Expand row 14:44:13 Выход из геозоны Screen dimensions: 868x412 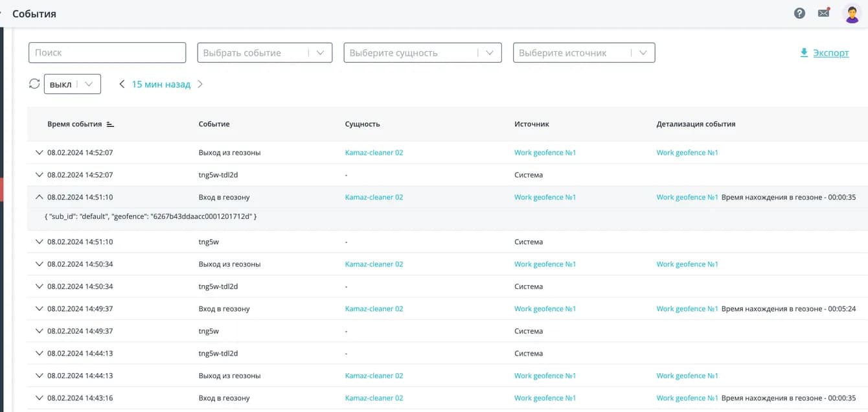pos(39,376)
